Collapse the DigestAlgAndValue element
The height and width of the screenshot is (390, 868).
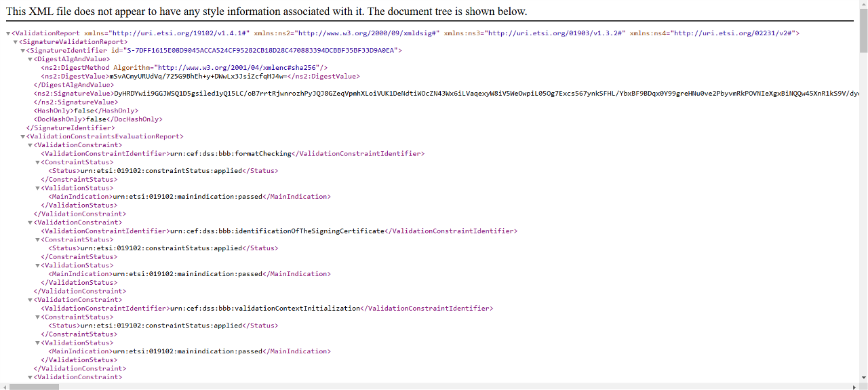click(31, 59)
